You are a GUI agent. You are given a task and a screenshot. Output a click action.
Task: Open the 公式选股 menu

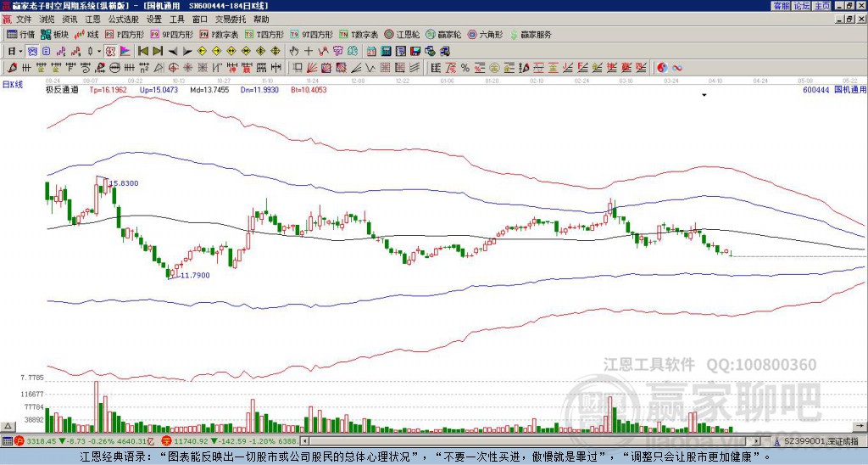click(x=124, y=20)
